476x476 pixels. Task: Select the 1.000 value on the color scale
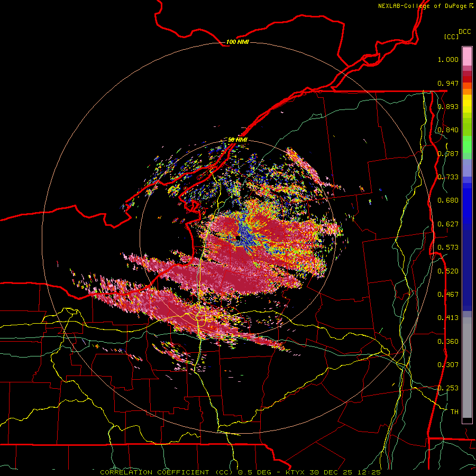pyautogui.click(x=448, y=59)
